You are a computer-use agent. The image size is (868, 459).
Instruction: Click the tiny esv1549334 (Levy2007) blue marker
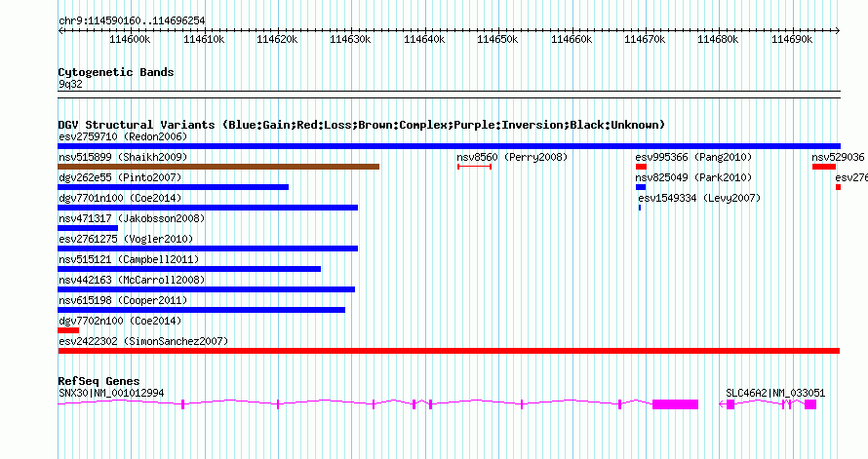point(640,208)
